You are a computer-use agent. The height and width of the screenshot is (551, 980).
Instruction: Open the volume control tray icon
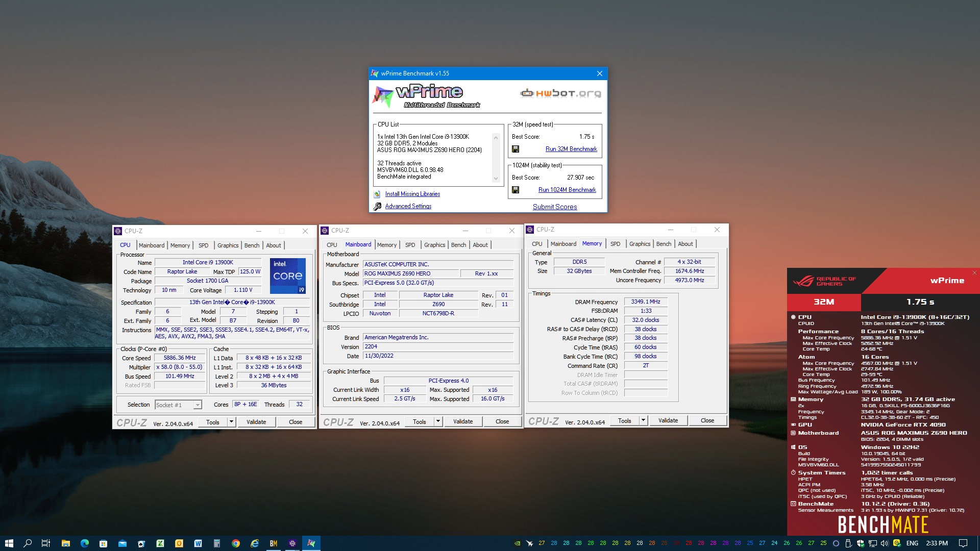click(884, 543)
